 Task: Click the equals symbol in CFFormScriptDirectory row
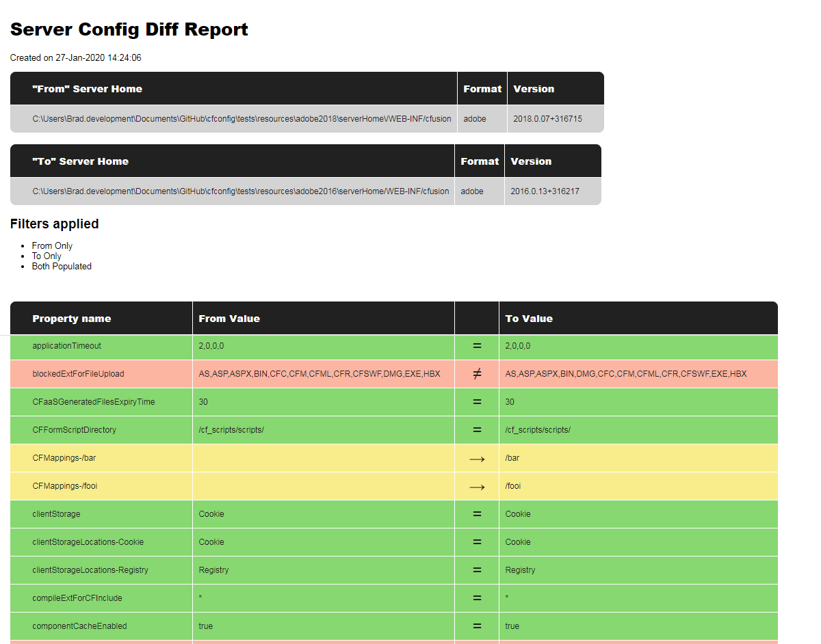click(x=477, y=430)
